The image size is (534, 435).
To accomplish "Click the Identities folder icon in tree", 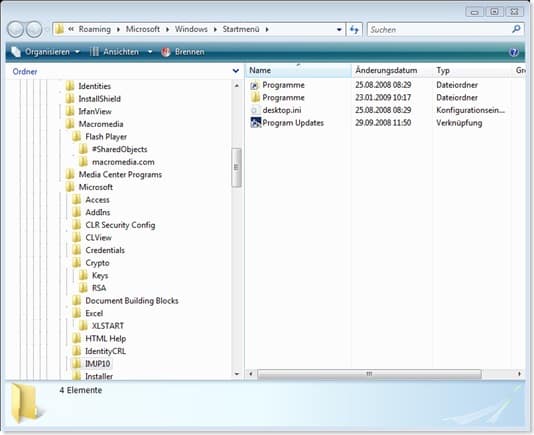I will [x=70, y=86].
